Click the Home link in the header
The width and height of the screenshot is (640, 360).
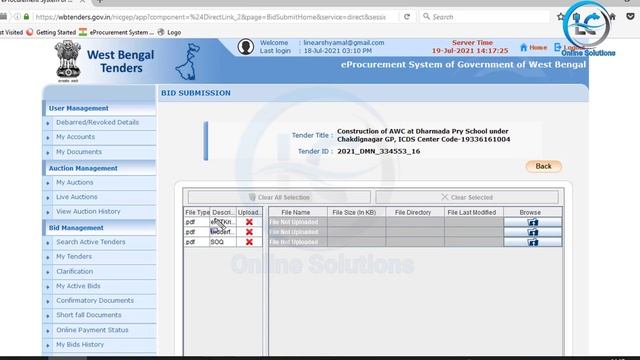538,47
